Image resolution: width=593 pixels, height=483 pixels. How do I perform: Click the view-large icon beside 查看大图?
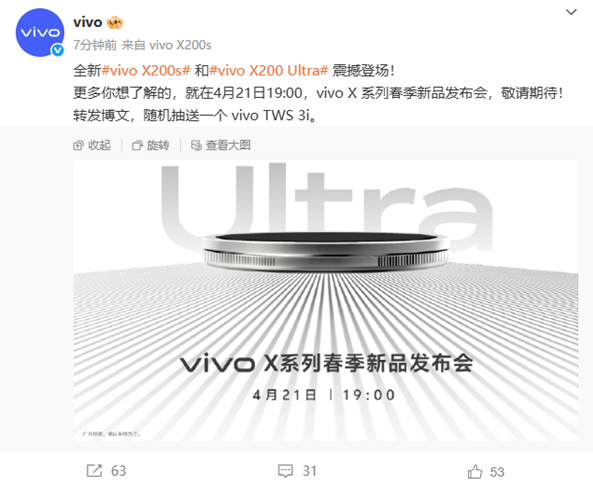pyautogui.click(x=196, y=145)
